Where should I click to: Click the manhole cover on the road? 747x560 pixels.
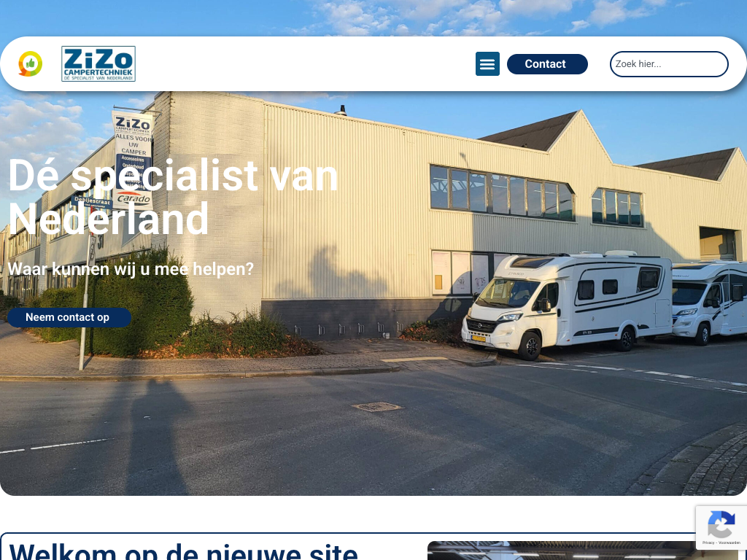377,407
